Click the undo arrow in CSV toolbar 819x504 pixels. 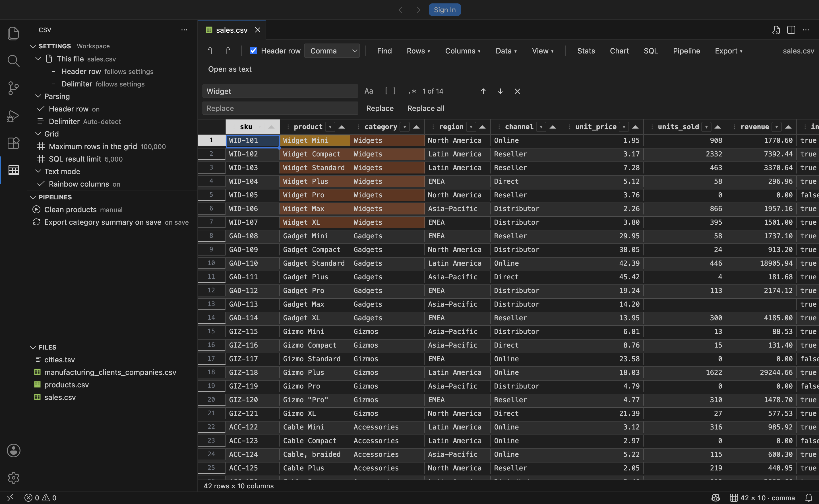[x=210, y=51]
